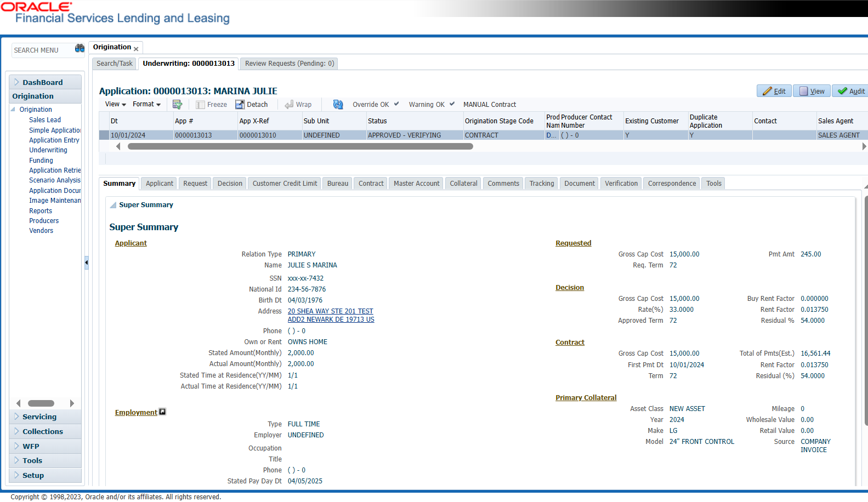The image size is (868, 502).
Task: Detach the application table
Action: pyautogui.click(x=251, y=105)
